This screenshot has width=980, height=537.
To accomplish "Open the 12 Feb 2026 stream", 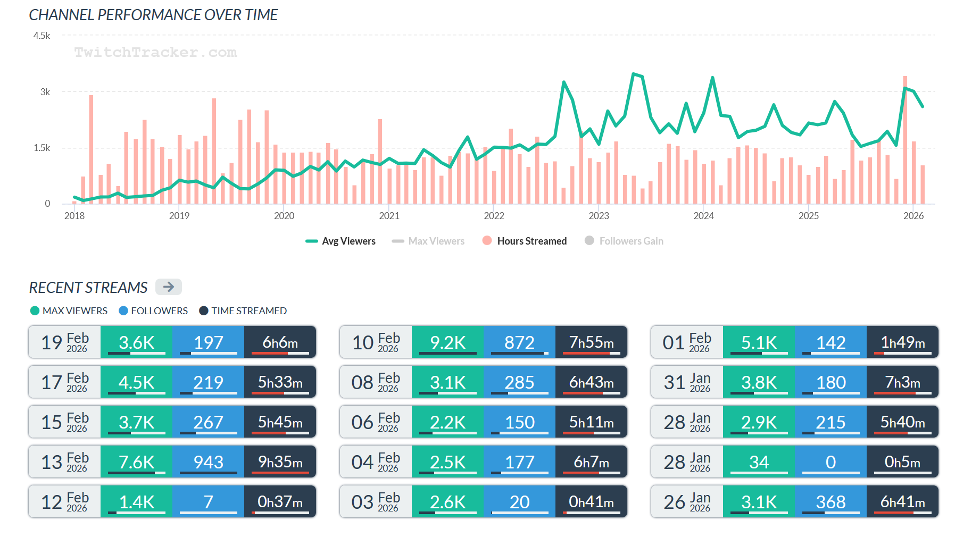I will coord(172,501).
